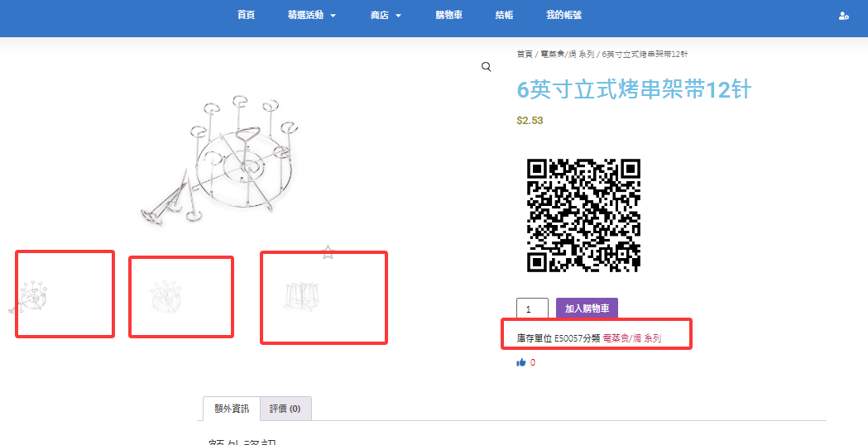Screen dimensions: 868x445
Task: Go to 購物車 page
Action: click(449, 16)
